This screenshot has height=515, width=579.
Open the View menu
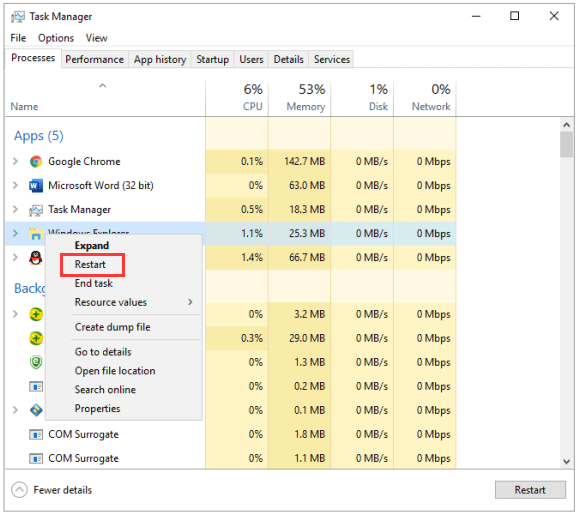tap(96, 38)
